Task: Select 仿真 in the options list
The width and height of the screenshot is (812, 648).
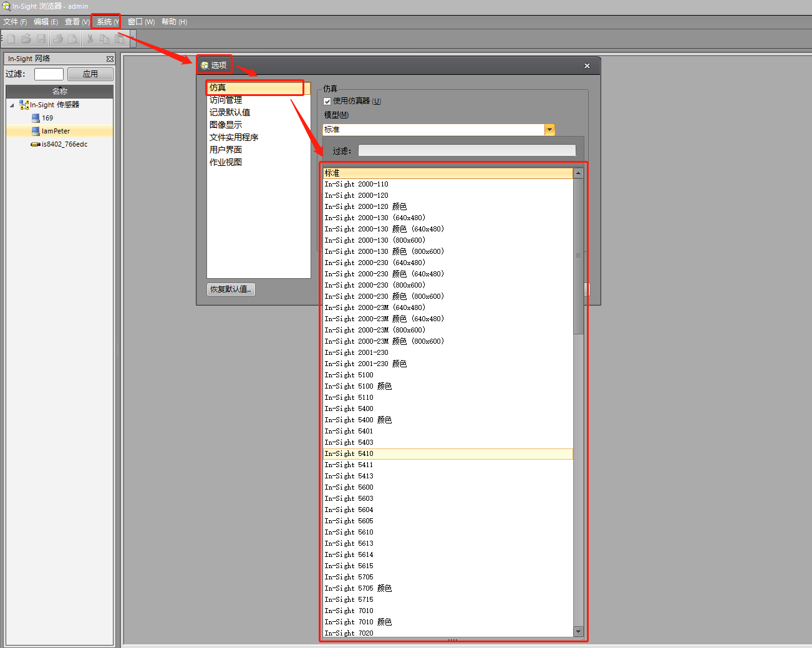Action: pos(258,88)
